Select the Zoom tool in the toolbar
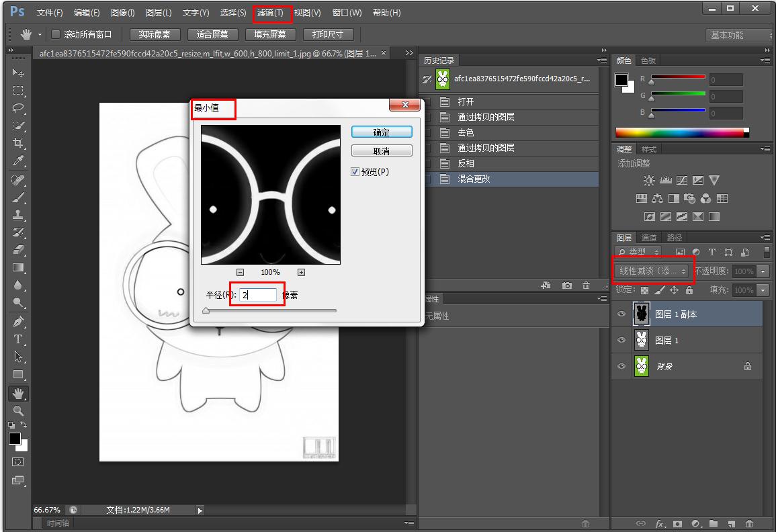This screenshot has width=776, height=532. (x=18, y=411)
